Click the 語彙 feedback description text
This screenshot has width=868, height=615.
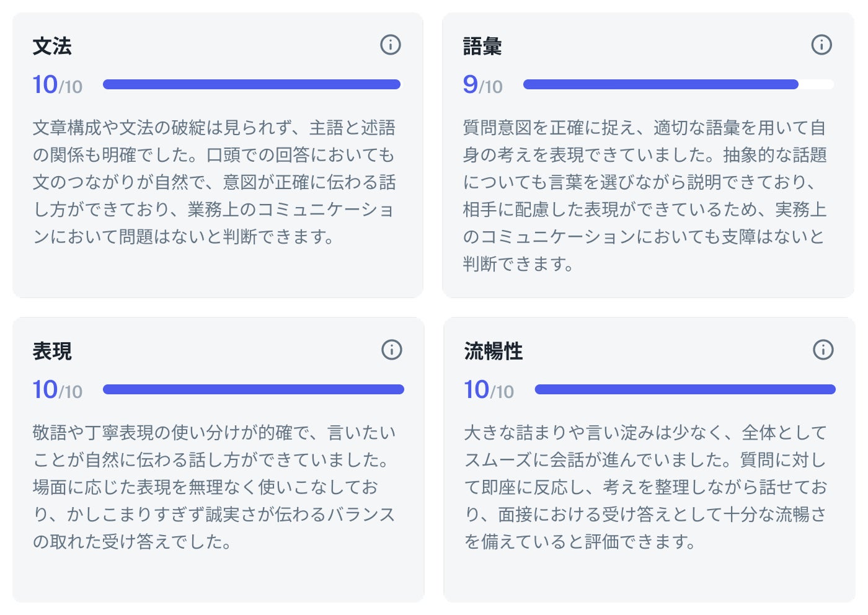(x=645, y=196)
